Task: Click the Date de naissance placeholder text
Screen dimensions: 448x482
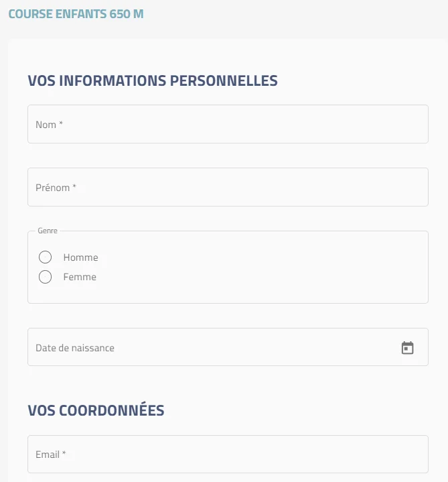Action: click(x=75, y=348)
